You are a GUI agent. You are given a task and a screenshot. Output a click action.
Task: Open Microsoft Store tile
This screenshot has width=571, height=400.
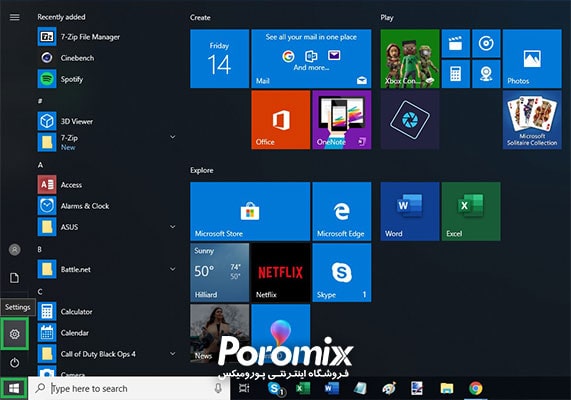tap(250, 211)
